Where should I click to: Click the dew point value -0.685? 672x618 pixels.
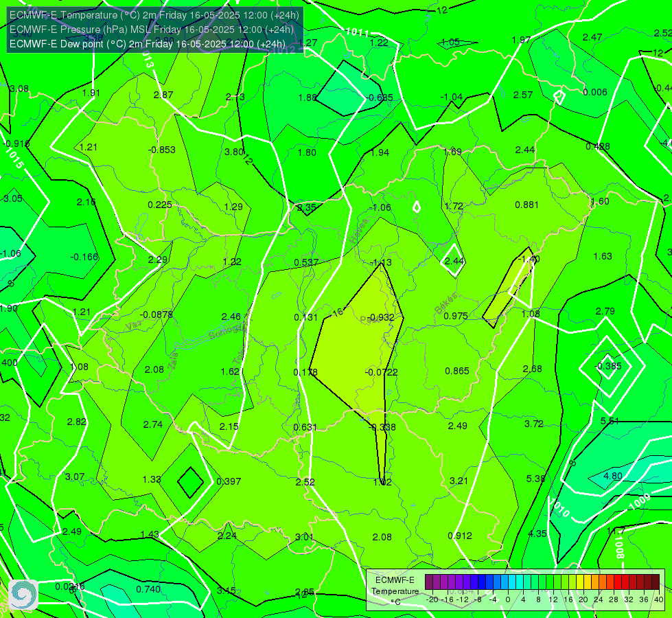point(380,98)
